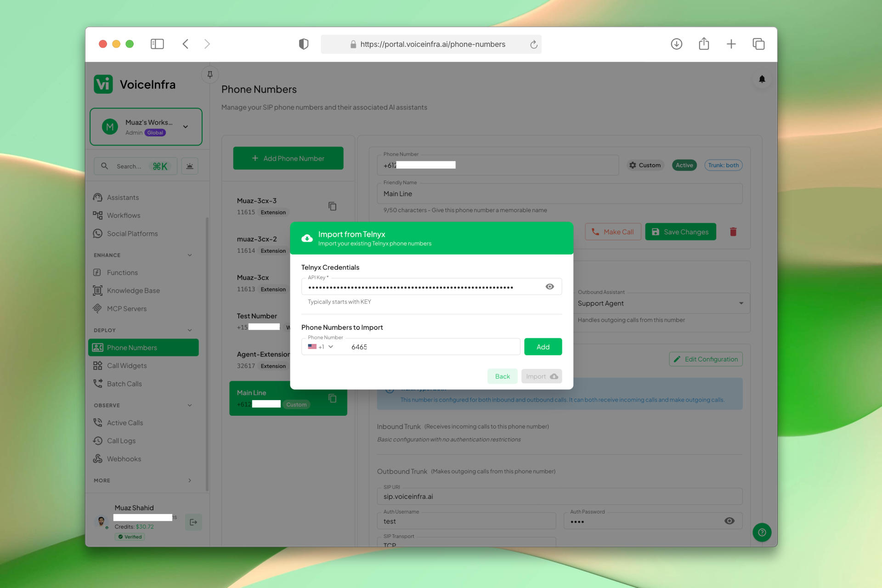
Task: Click the icon button next to Search
Action: tap(190, 166)
